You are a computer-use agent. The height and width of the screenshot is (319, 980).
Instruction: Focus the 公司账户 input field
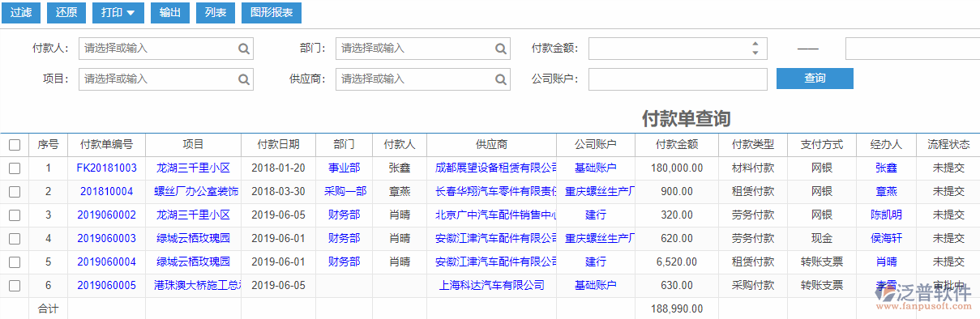point(678,79)
